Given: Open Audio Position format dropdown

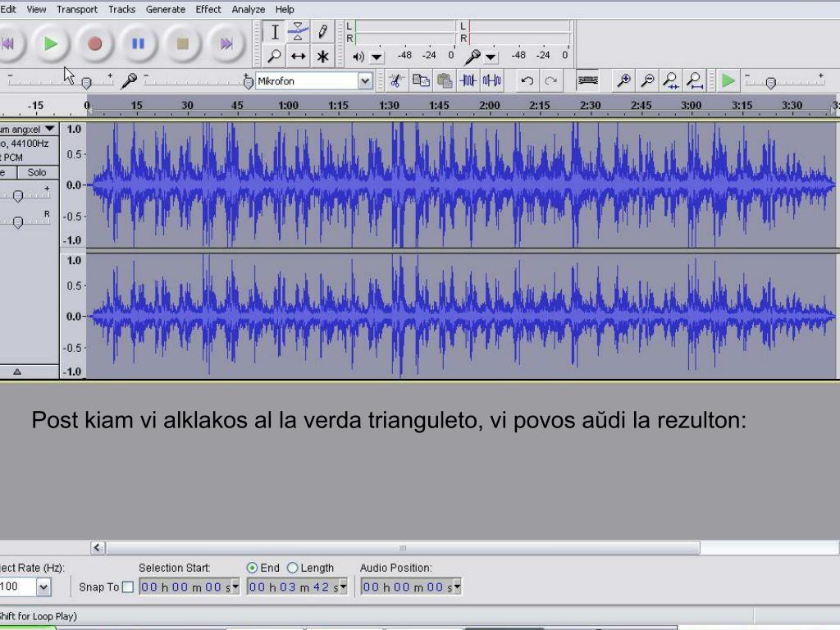Looking at the screenshot, I should click(457, 587).
